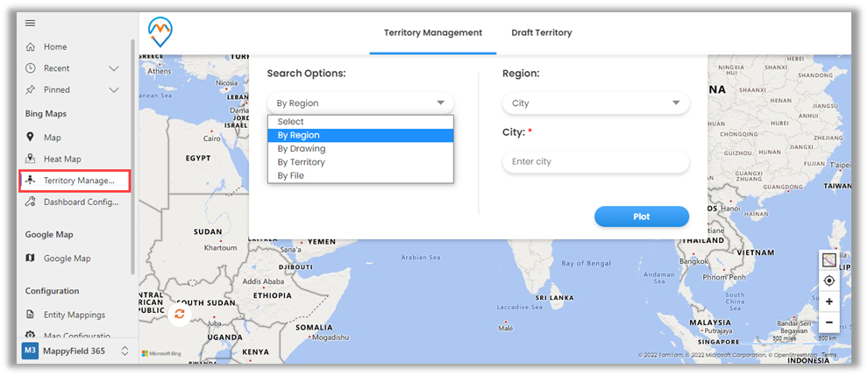The width and height of the screenshot is (868, 376).
Task: Choose By File search option
Action: (x=290, y=175)
